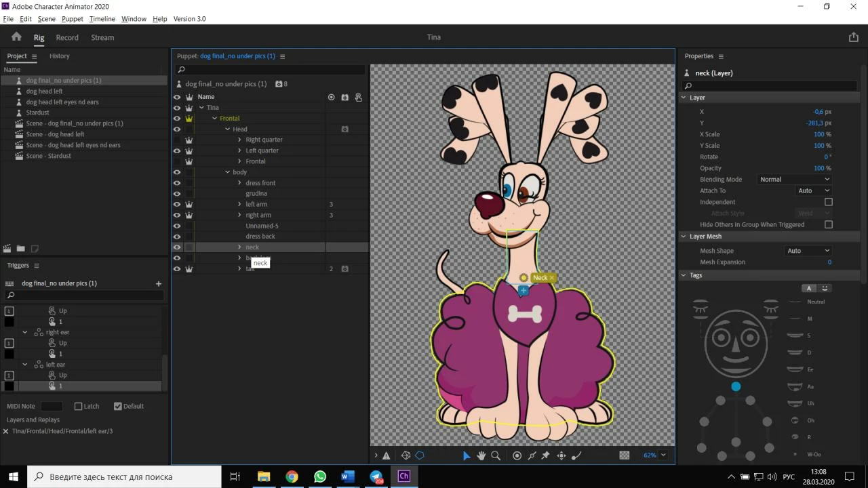This screenshot has width=868, height=488.
Task: Toggle visibility of grudina layer
Action: (x=177, y=194)
